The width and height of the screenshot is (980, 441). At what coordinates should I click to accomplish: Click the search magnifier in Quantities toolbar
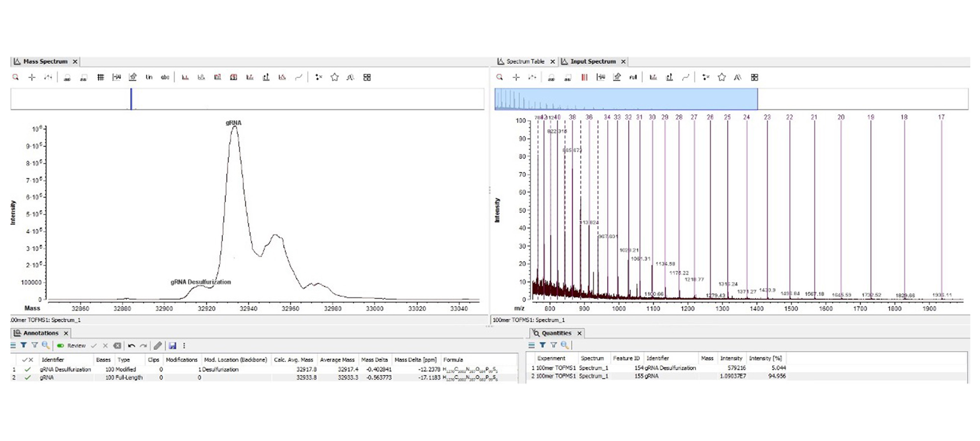[x=564, y=345]
